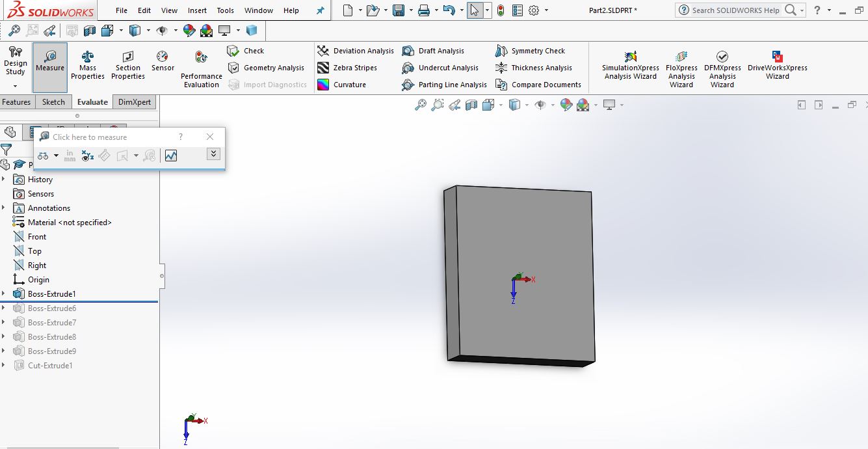Launch DriveWorksXpress Wizard
Image resolution: width=868 pixels, height=449 pixels.
(x=778, y=66)
